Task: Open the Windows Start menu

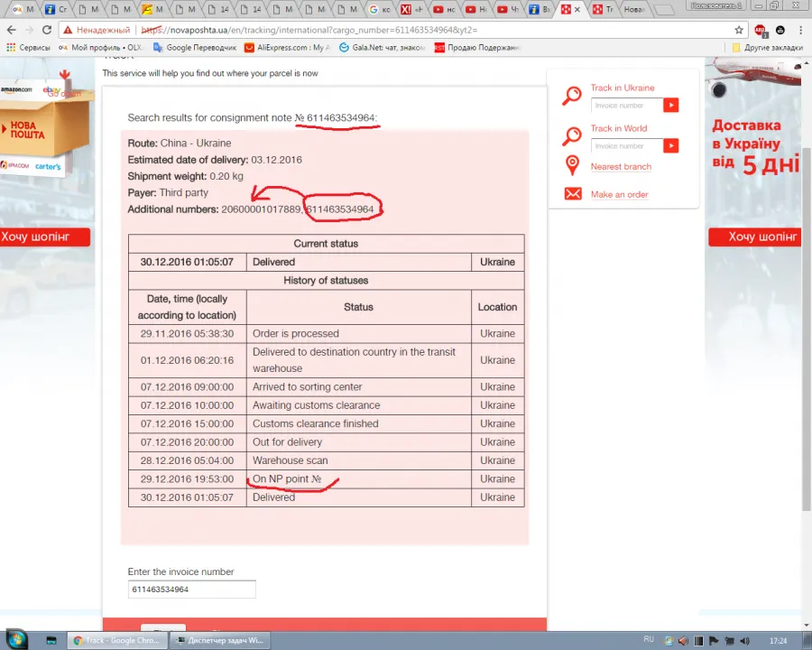Action: click(15, 640)
